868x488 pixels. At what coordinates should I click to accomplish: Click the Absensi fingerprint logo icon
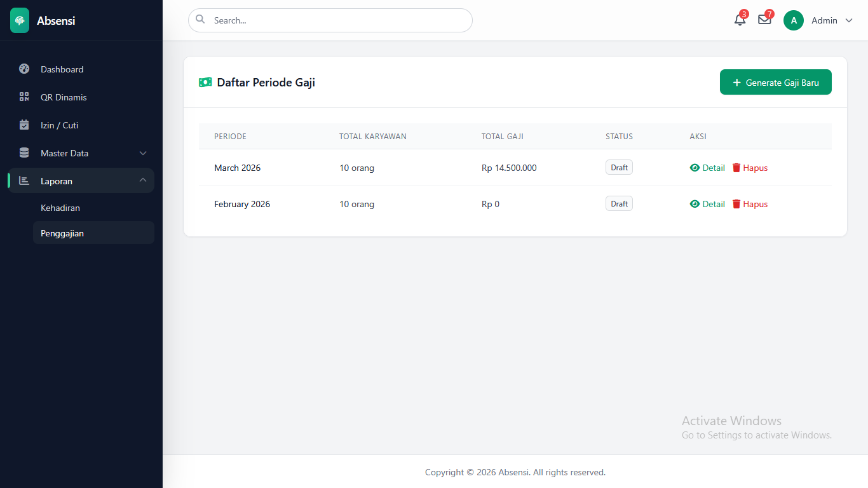[20, 20]
